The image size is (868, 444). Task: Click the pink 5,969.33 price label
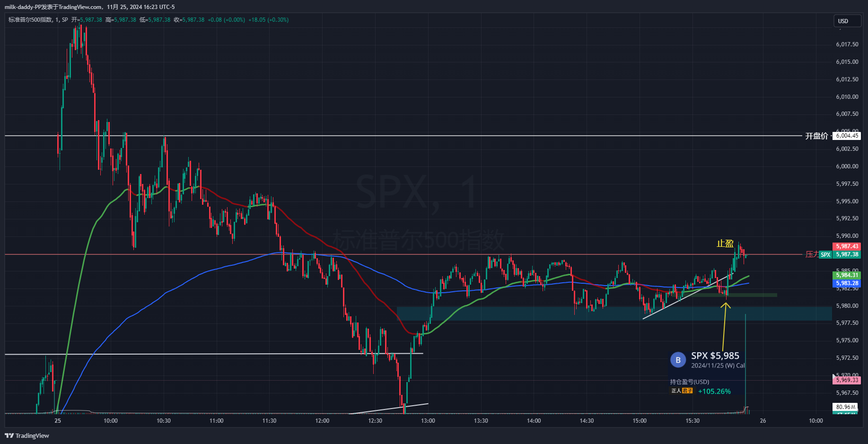(847, 380)
